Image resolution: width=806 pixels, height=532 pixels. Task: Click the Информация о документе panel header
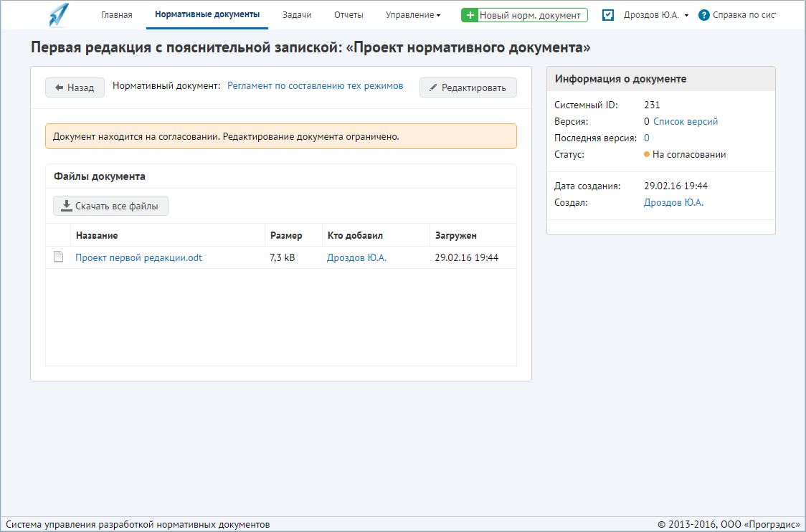(661, 79)
